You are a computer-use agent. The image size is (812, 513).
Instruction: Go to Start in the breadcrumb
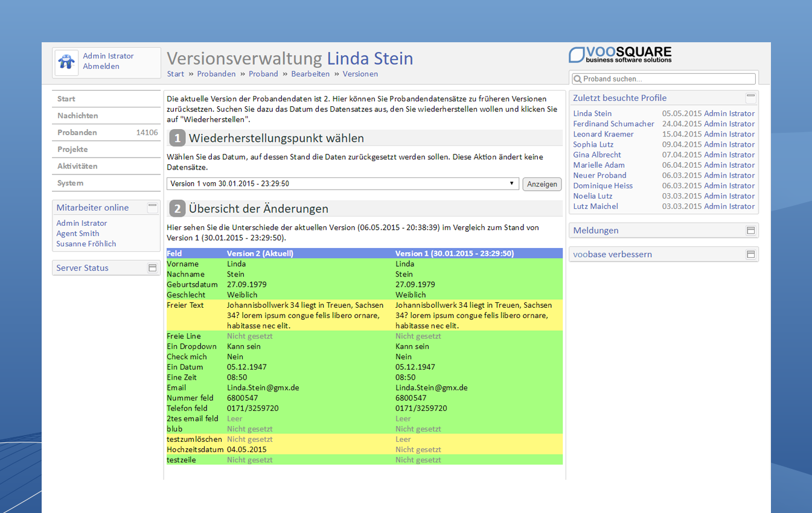pyautogui.click(x=176, y=74)
